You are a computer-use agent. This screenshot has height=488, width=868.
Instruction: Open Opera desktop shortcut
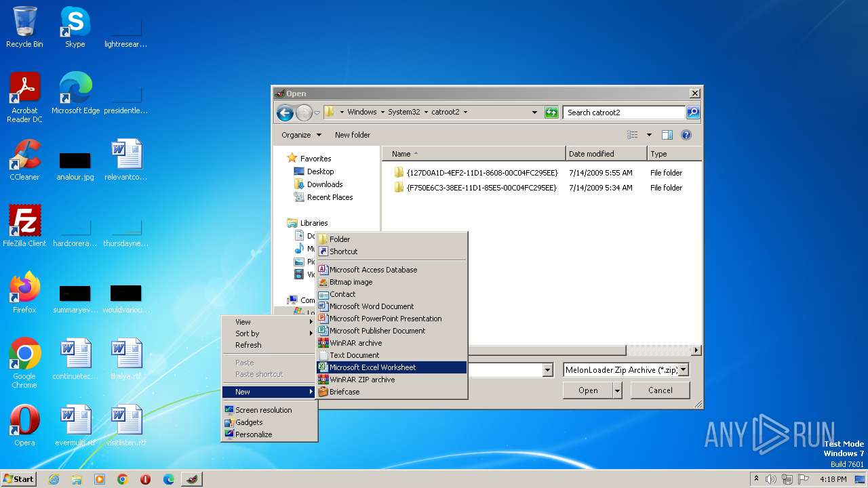[24, 426]
